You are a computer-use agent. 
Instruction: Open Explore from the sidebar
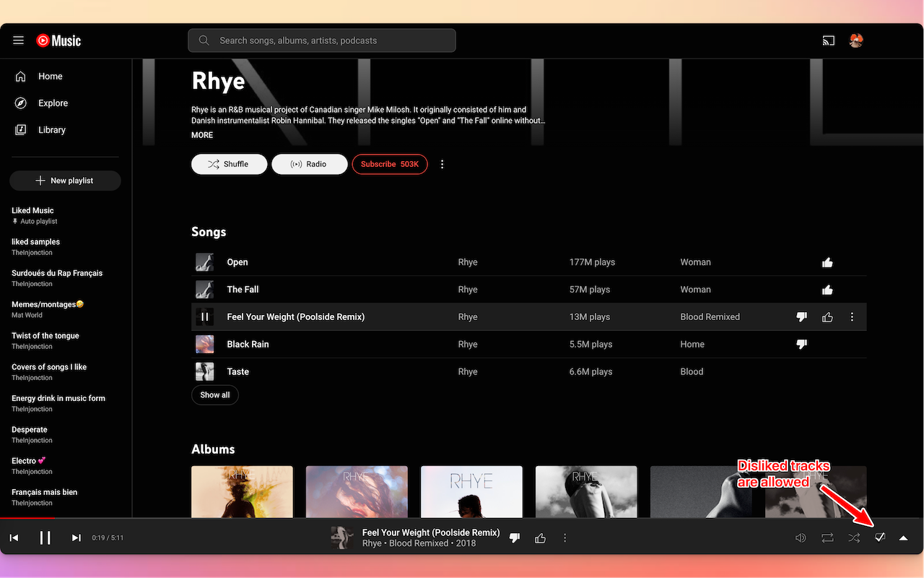pyautogui.click(x=52, y=103)
